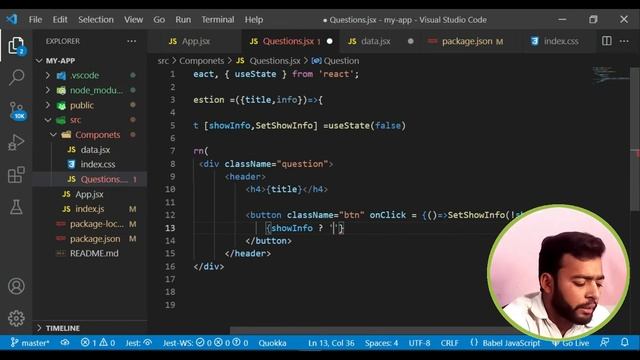
Task: Click Componets in the breadcrumb path
Action: pyautogui.click(x=202, y=61)
